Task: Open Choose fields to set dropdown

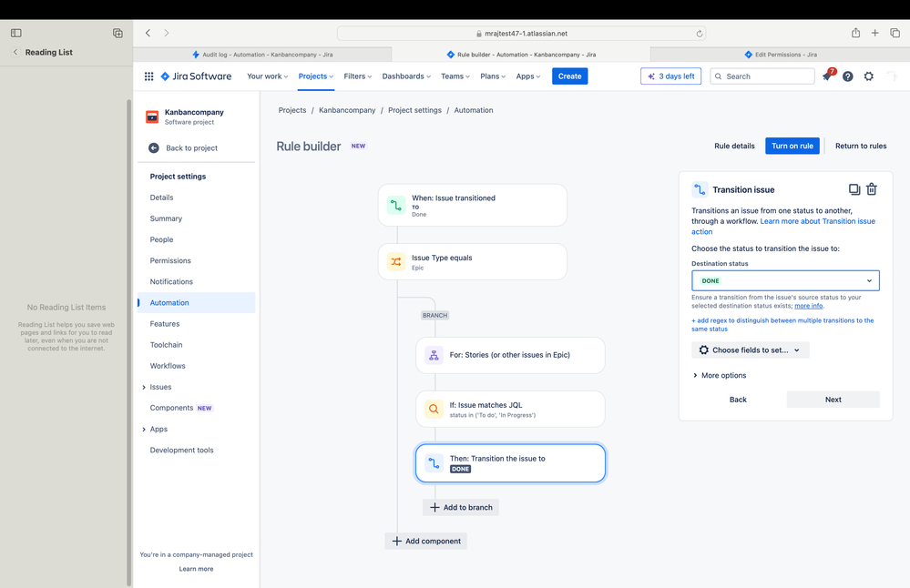Action: pos(750,350)
